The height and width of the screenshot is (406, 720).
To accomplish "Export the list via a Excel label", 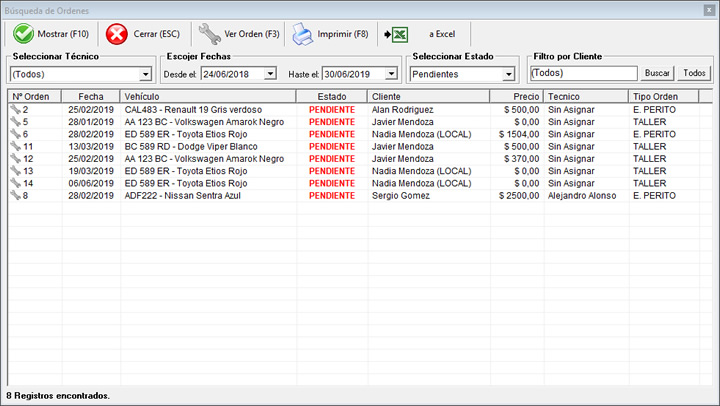I will point(442,34).
